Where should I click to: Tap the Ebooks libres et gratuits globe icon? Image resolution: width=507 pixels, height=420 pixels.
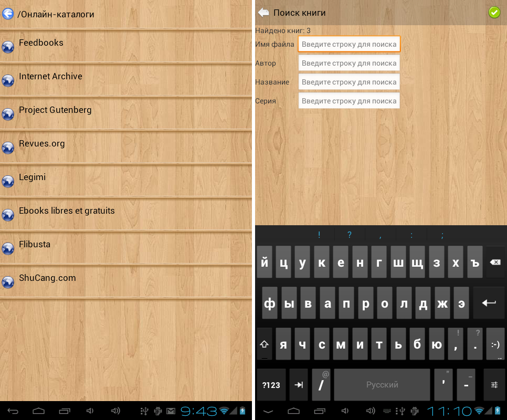coord(8,215)
